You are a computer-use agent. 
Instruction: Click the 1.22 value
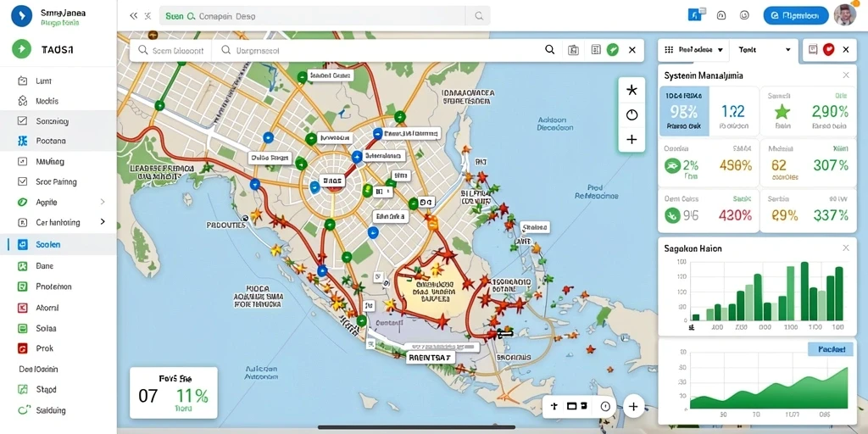[732, 111]
